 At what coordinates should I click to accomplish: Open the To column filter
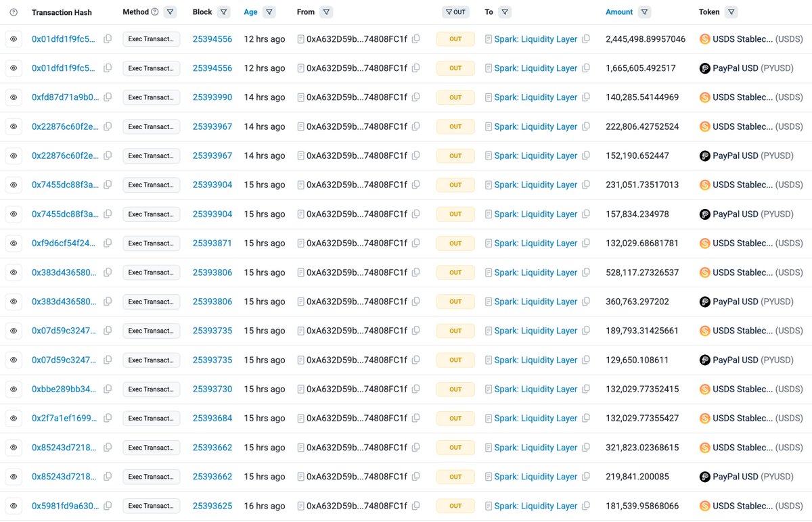coord(505,12)
